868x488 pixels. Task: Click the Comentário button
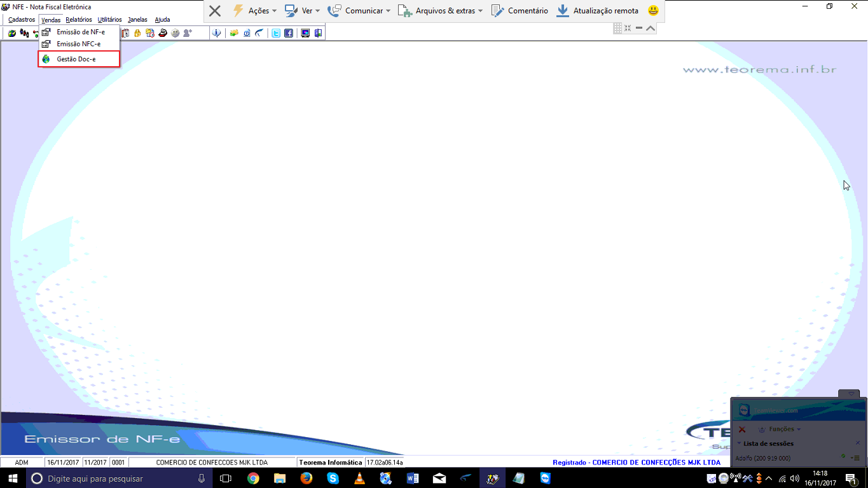(x=520, y=11)
